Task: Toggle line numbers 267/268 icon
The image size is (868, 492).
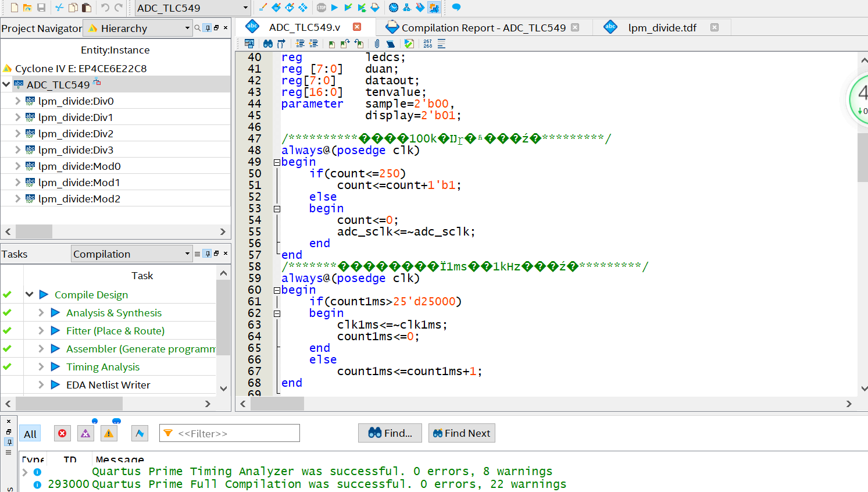Action: [x=428, y=44]
